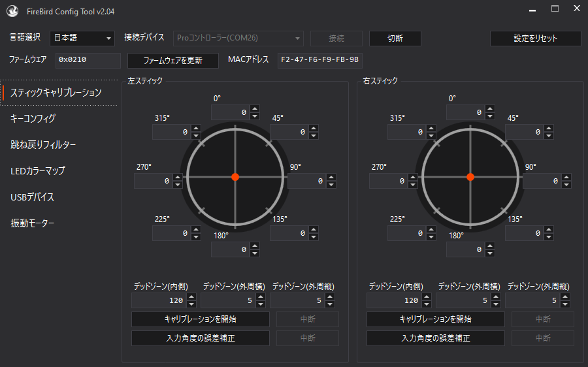Select the 左スティック 270° value field

click(x=154, y=181)
